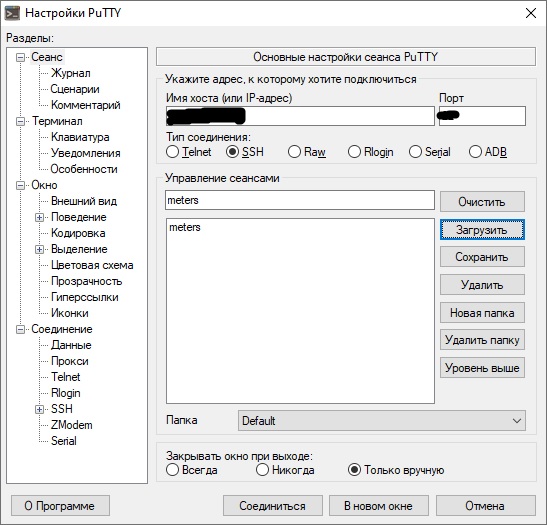Open the Цветовая схема settings
This screenshot has width=547, height=525.
point(92,265)
